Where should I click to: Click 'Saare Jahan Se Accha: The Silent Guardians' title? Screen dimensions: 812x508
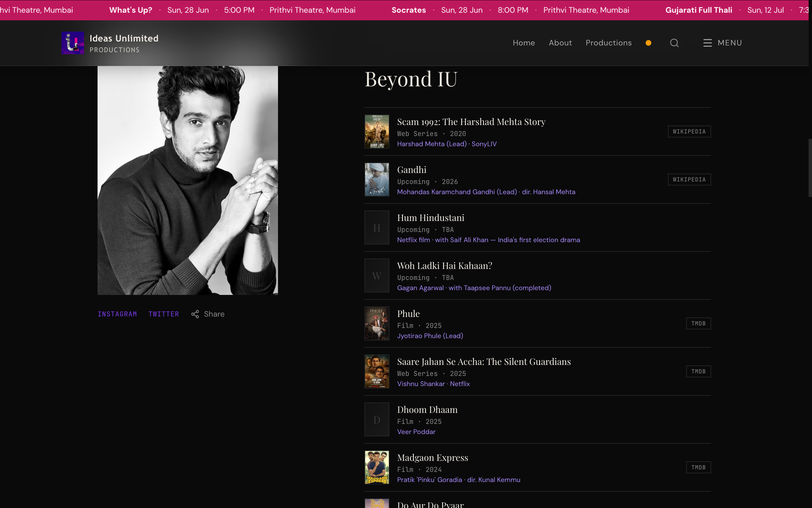(x=484, y=362)
